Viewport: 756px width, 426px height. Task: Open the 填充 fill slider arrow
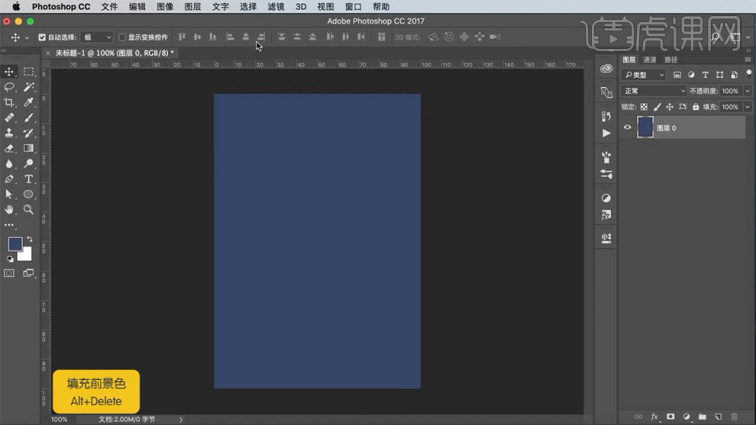(748, 107)
